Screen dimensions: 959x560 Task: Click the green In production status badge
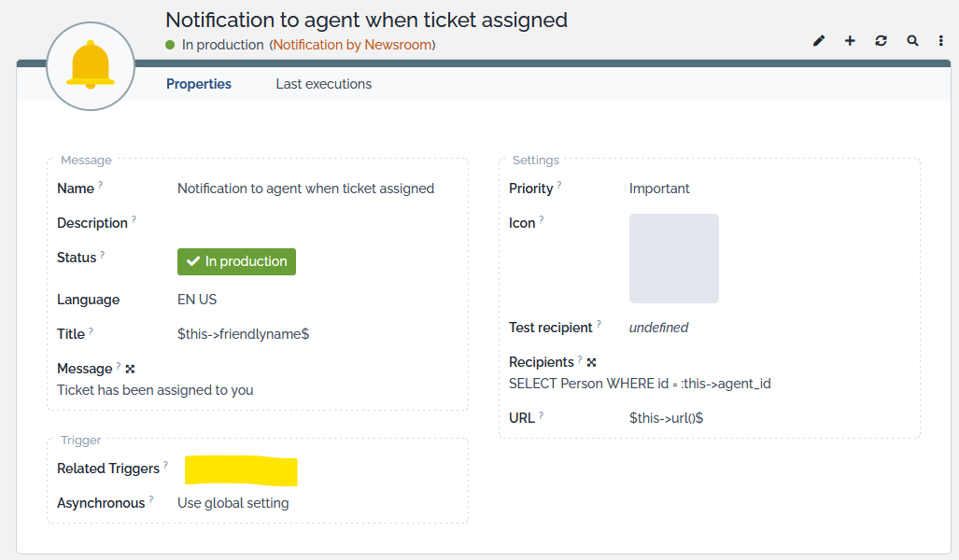point(236,261)
